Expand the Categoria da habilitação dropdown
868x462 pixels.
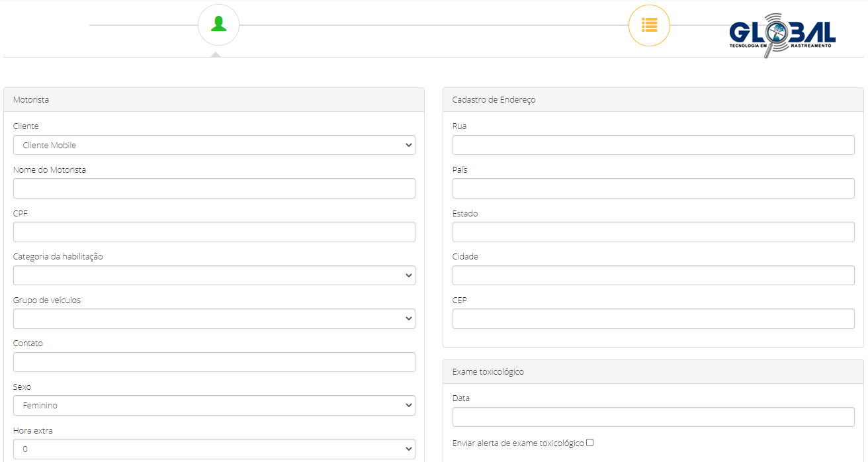(x=214, y=275)
